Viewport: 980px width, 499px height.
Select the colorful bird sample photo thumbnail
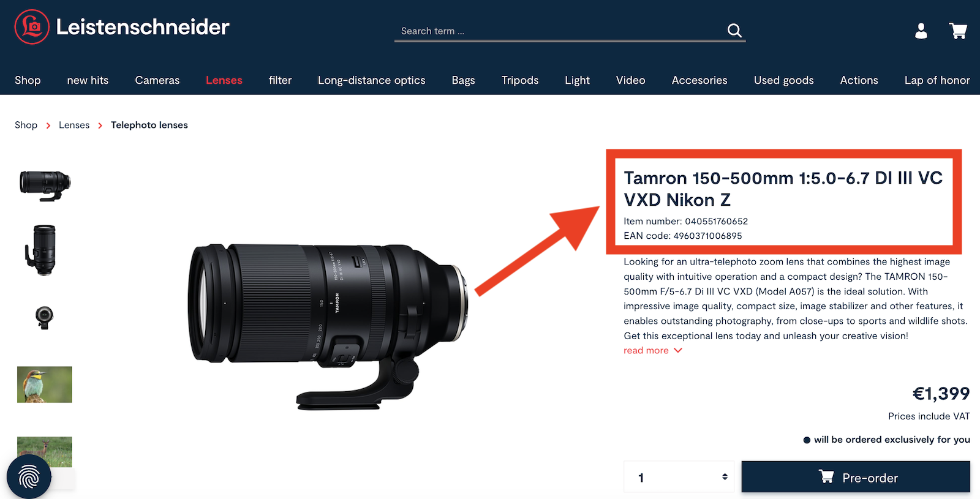pyautogui.click(x=45, y=385)
